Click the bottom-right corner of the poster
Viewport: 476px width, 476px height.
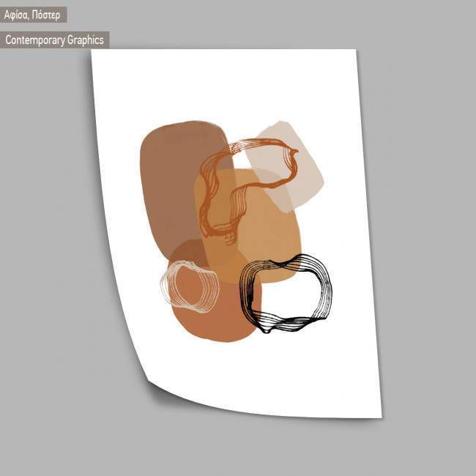tap(379, 415)
